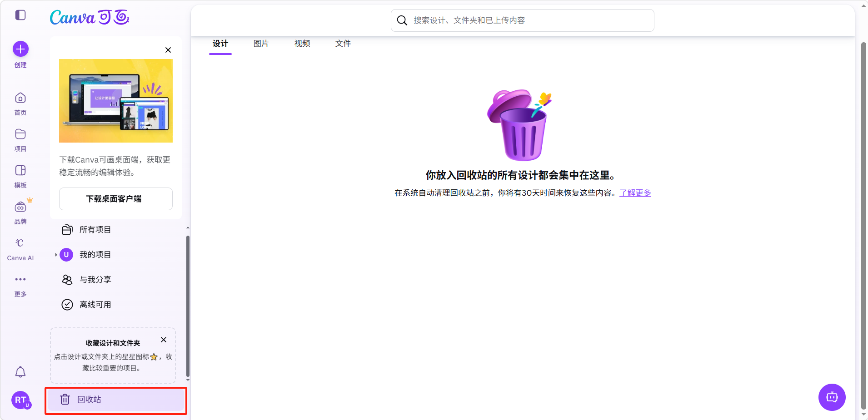Open the Projects folder icon
The image size is (868, 420).
20,134
